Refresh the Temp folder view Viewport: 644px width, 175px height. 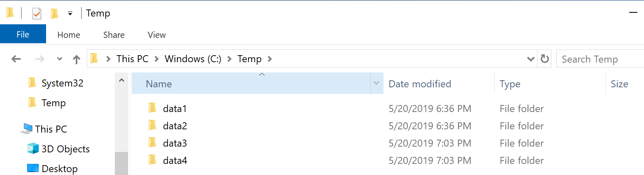click(x=545, y=59)
